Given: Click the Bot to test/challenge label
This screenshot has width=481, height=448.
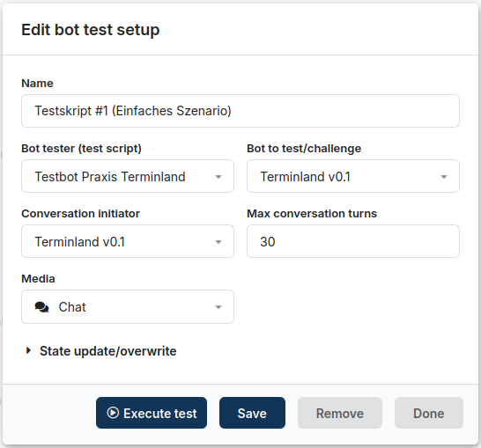Looking at the screenshot, I should [x=304, y=149].
